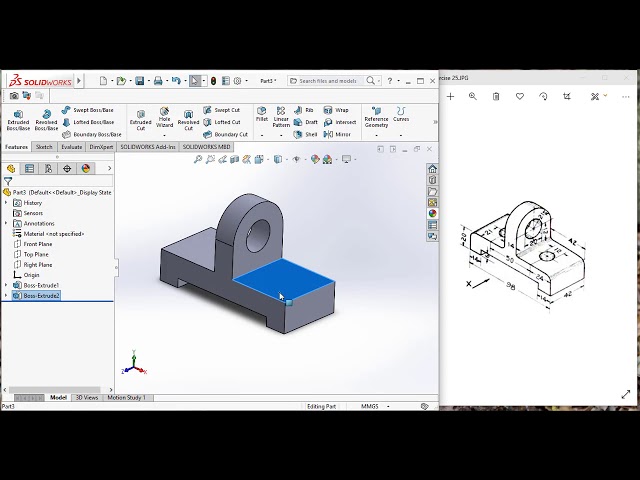
Task: Select Front Plane in the tree
Action: point(33,244)
